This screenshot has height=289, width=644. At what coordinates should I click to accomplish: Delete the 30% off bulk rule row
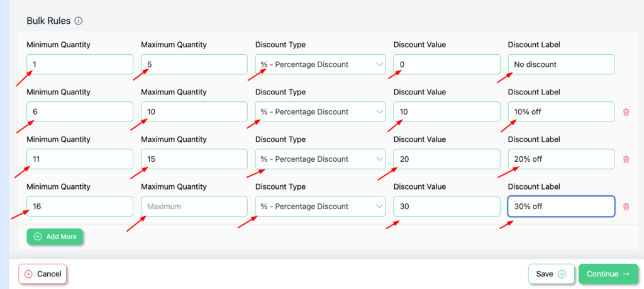626,207
